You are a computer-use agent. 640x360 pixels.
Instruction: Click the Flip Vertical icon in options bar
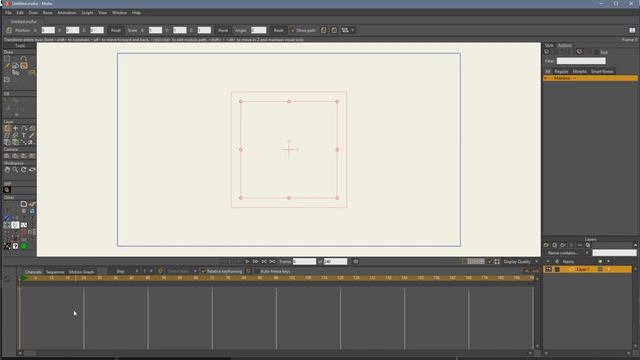334,30
